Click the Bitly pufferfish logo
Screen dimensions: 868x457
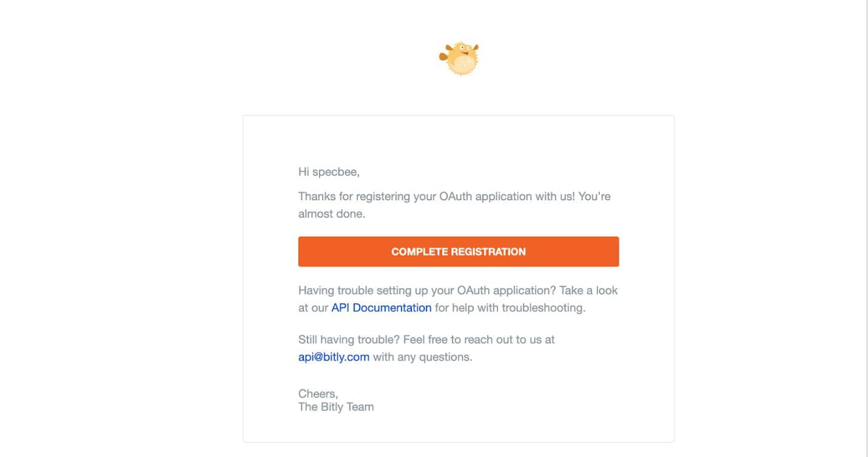[x=460, y=59]
